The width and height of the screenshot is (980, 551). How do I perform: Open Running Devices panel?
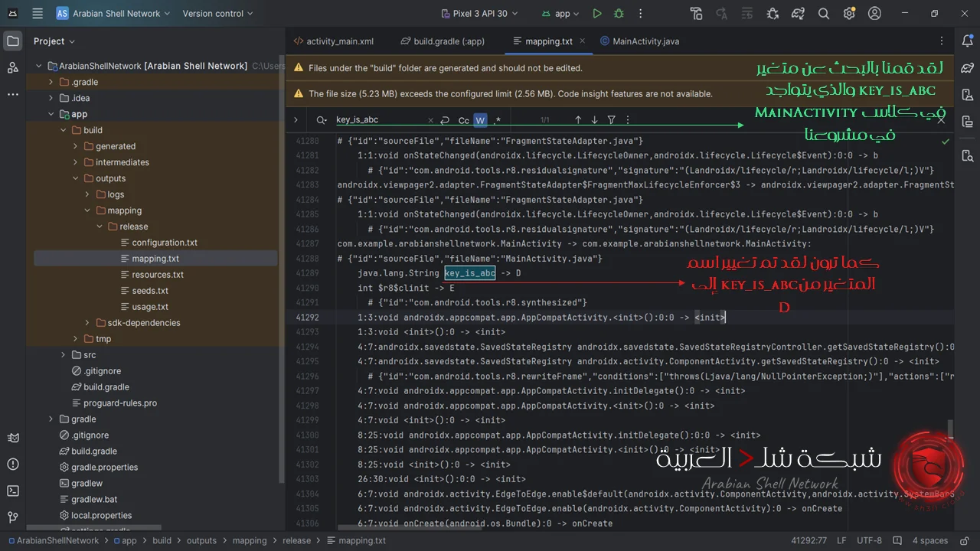(x=968, y=122)
